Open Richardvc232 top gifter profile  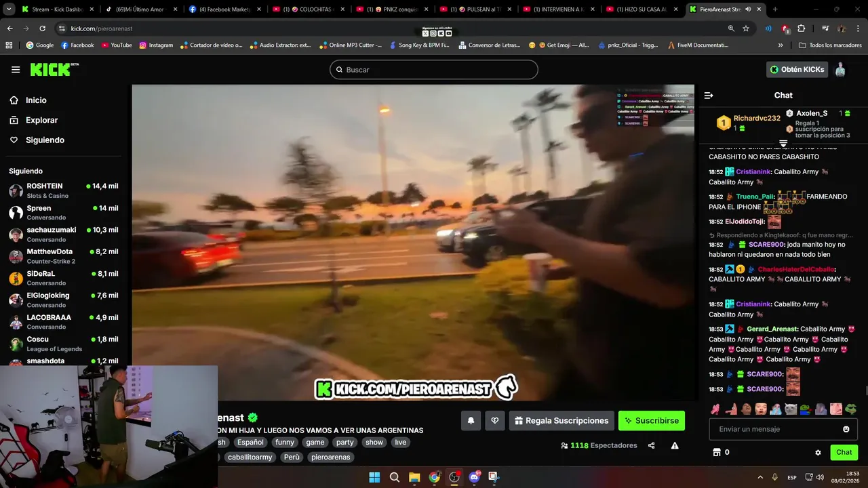pos(757,118)
